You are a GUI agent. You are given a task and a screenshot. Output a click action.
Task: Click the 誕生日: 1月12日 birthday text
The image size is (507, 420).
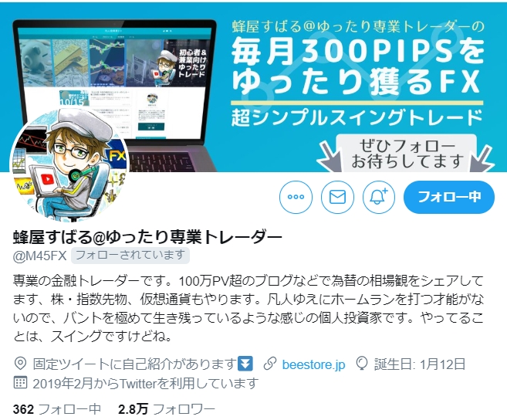419,364
